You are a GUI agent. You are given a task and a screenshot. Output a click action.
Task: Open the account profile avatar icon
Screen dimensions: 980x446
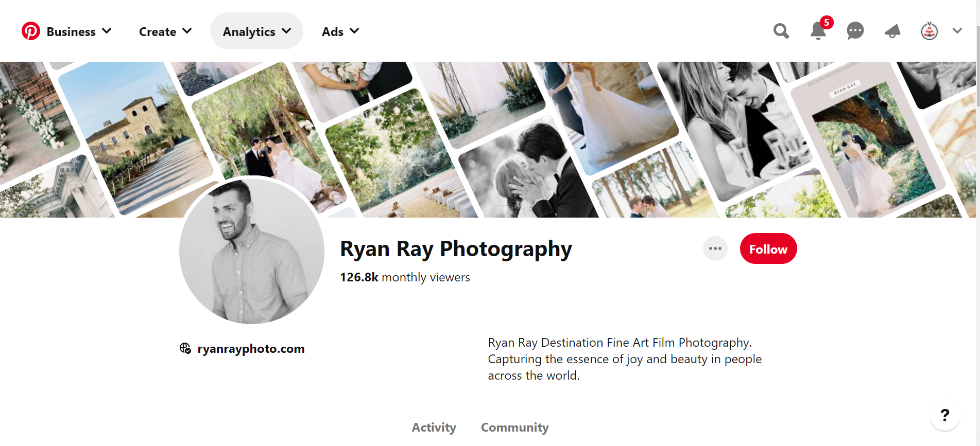click(x=929, y=31)
